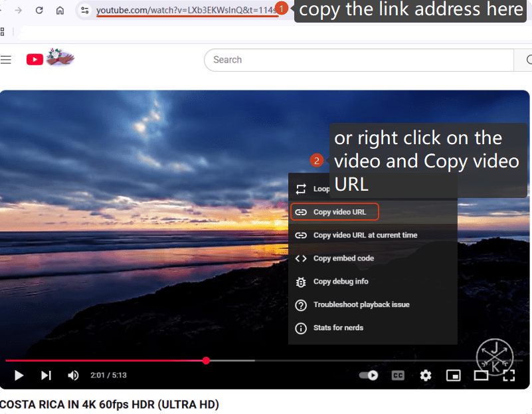Click Copy debug info

click(341, 282)
